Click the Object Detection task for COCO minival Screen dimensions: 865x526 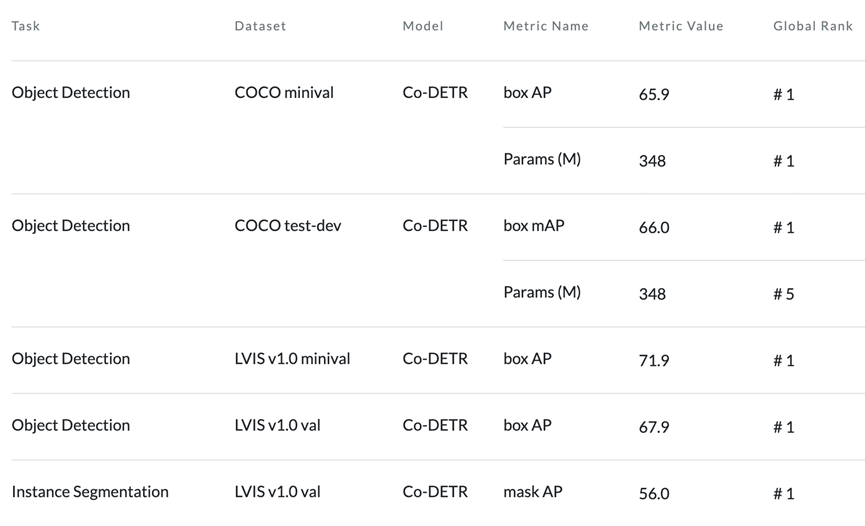(71, 93)
